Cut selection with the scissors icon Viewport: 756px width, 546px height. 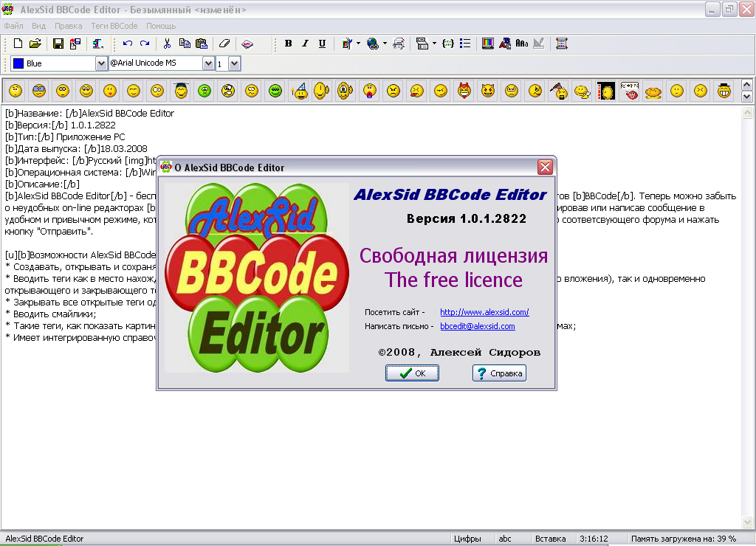168,44
